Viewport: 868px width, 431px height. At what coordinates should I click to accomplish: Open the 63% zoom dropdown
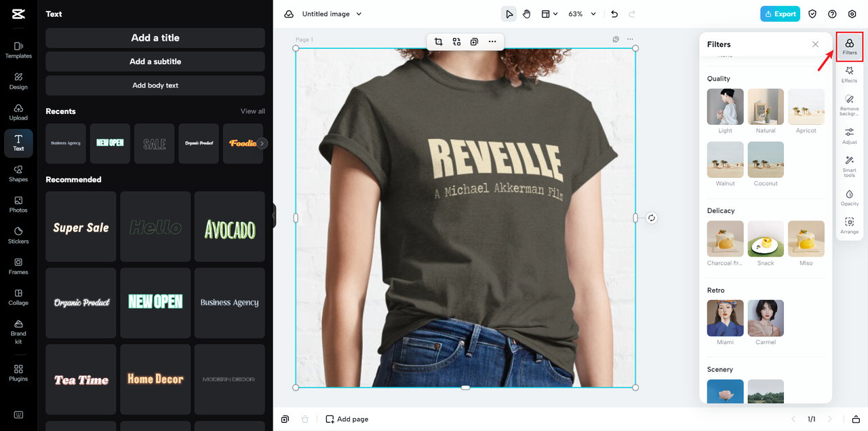point(583,14)
